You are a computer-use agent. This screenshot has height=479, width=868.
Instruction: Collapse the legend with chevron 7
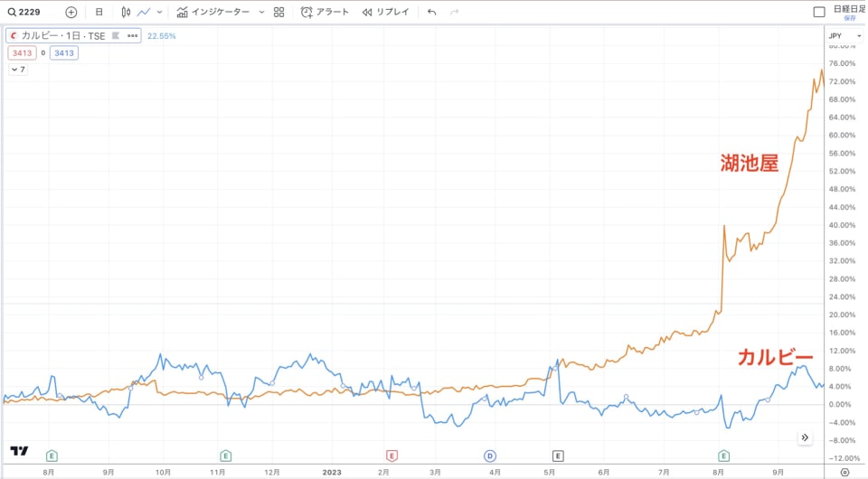click(x=18, y=70)
